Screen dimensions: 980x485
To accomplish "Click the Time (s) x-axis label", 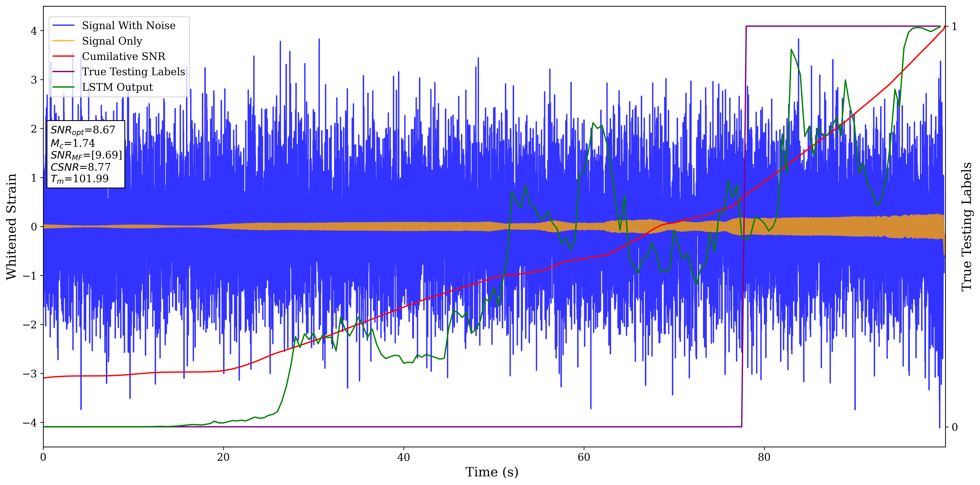I will click(491, 472).
